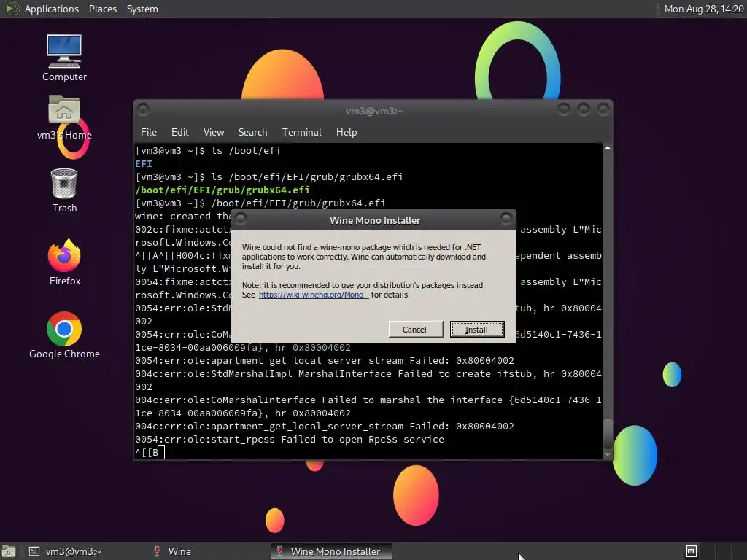Open the terminal Help menu

347,133
